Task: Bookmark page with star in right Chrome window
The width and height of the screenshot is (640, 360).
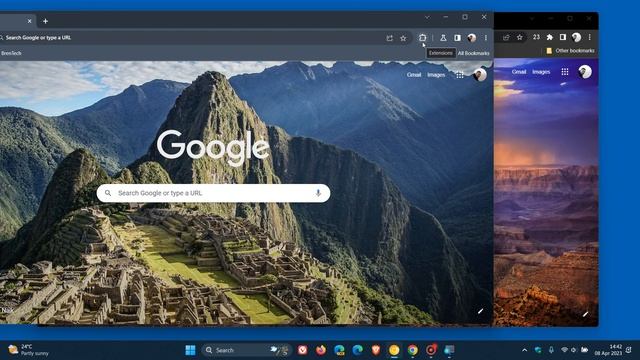Action: click(520, 38)
